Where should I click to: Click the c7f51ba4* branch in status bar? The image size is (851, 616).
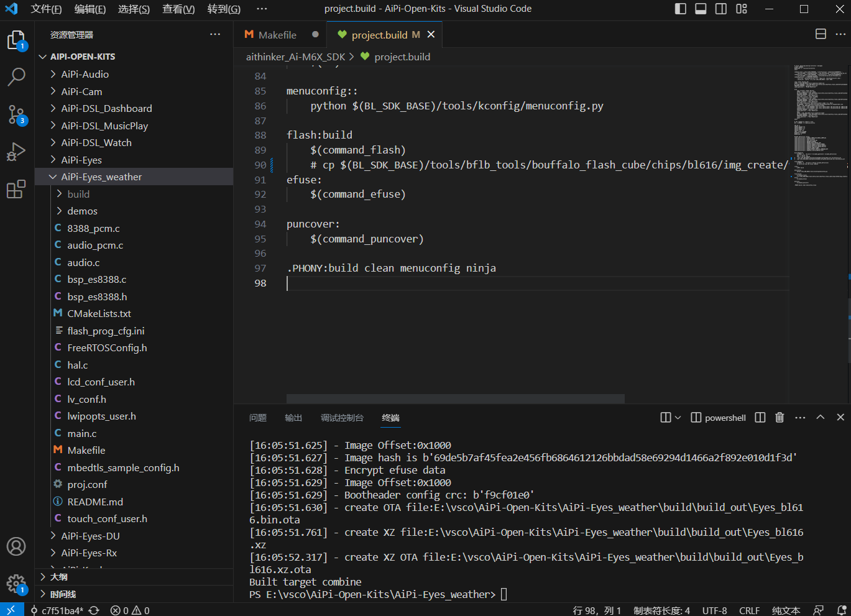coord(57,610)
